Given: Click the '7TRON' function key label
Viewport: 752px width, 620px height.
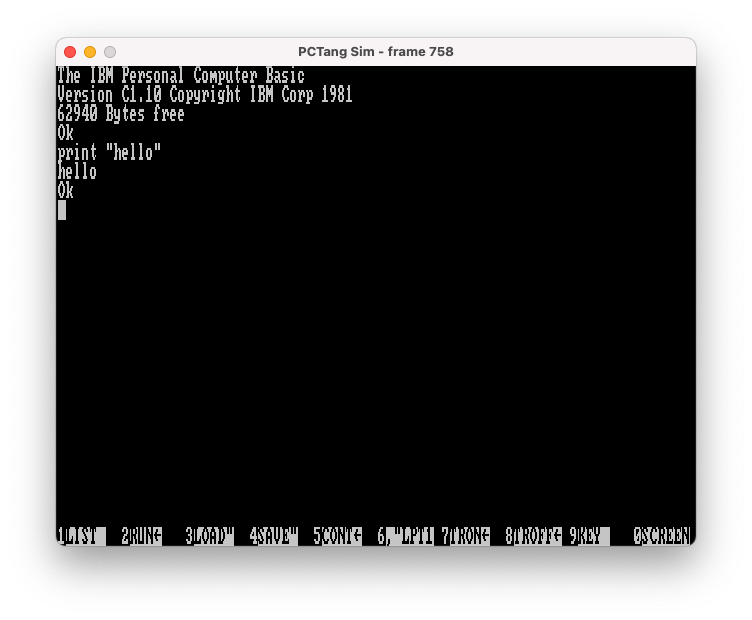Looking at the screenshot, I should (x=466, y=536).
